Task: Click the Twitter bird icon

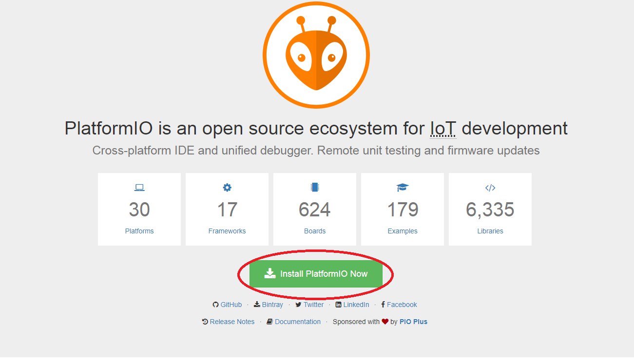Action: click(x=298, y=305)
